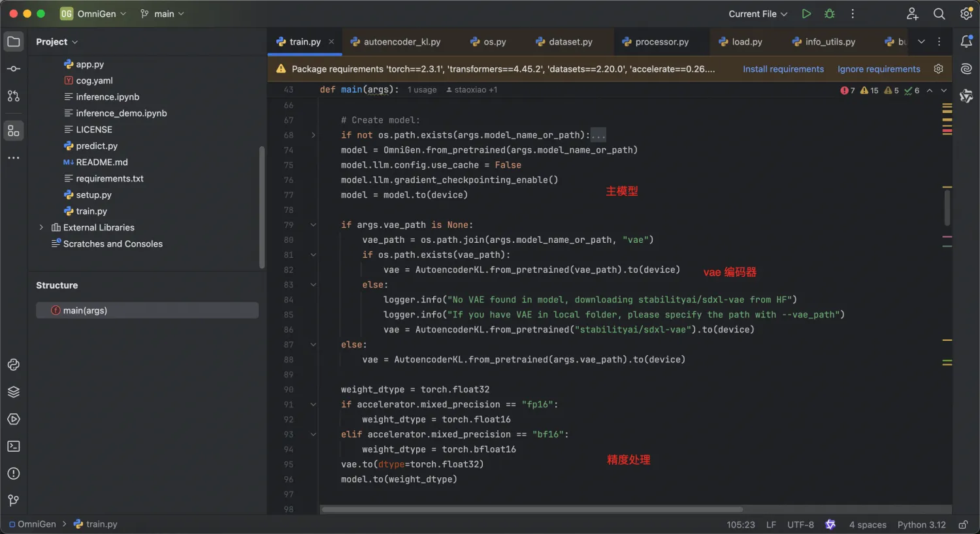The height and width of the screenshot is (534, 980).
Task: Open the Problems tool window icon
Action: 14,474
